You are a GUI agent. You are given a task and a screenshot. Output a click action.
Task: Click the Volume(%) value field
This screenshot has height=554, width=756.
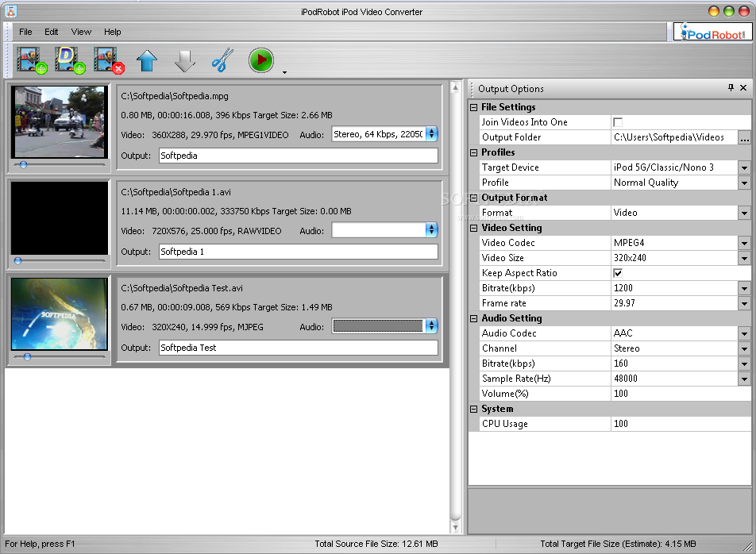click(x=681, y=394)
